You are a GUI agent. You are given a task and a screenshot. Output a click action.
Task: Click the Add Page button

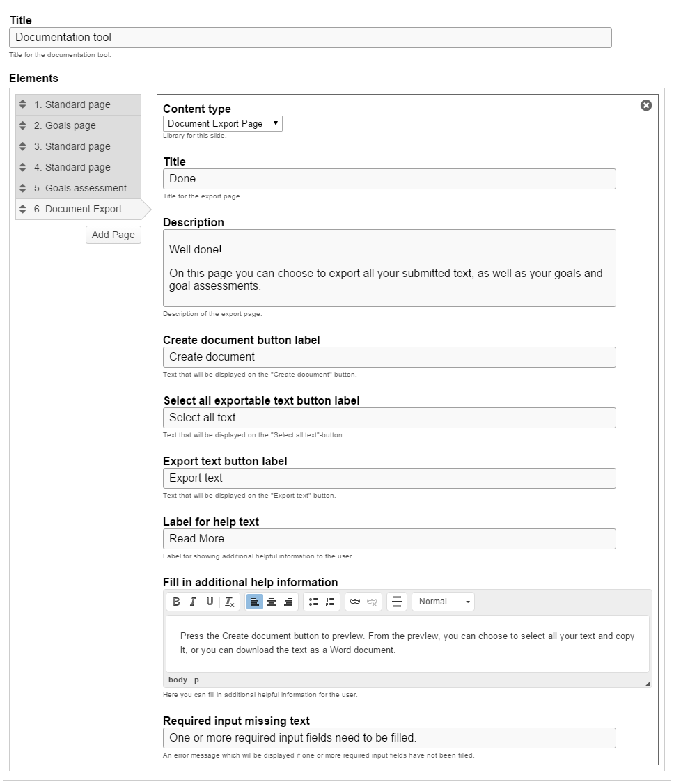[113, 235]
